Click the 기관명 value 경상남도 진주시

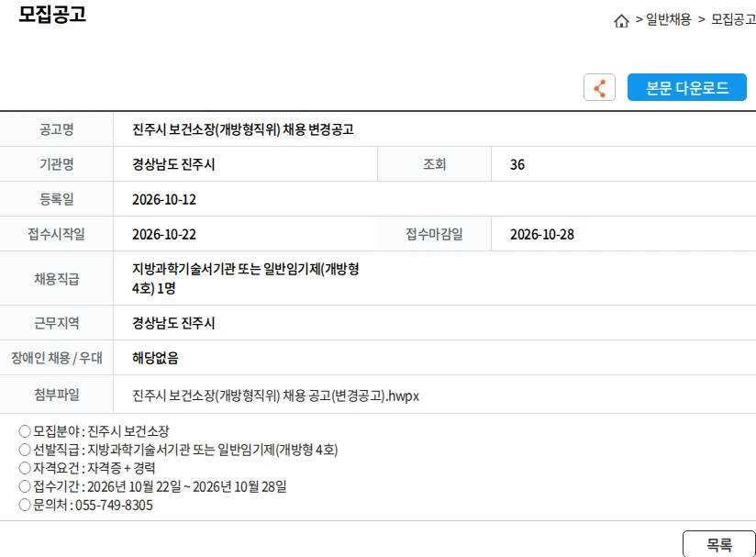click(x=173, y=164)
